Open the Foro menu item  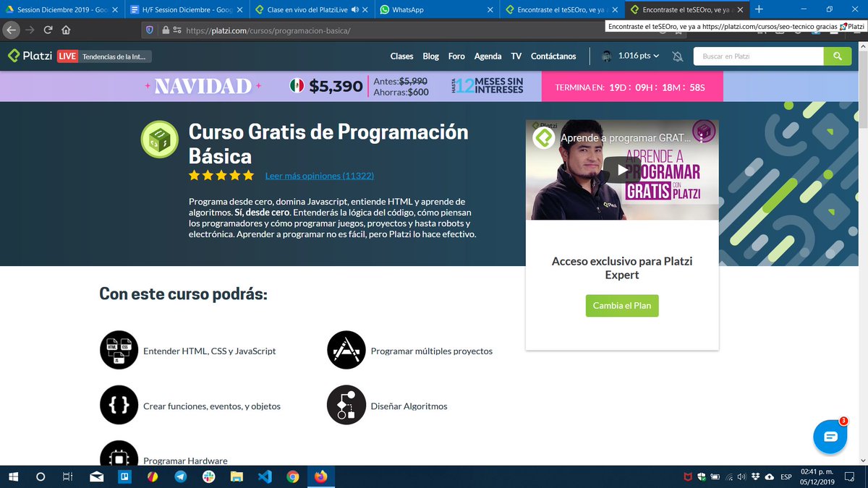(456, 56)
